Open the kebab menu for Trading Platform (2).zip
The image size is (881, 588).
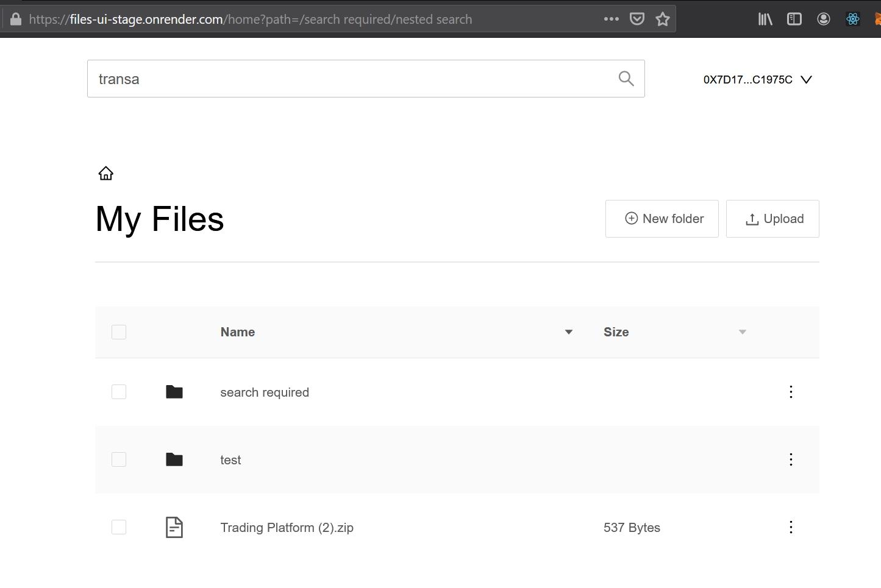tap(791, 527)
